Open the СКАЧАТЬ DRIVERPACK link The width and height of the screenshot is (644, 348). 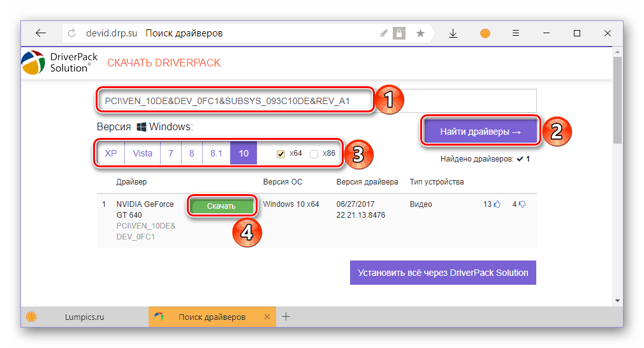tap(164, 63)
